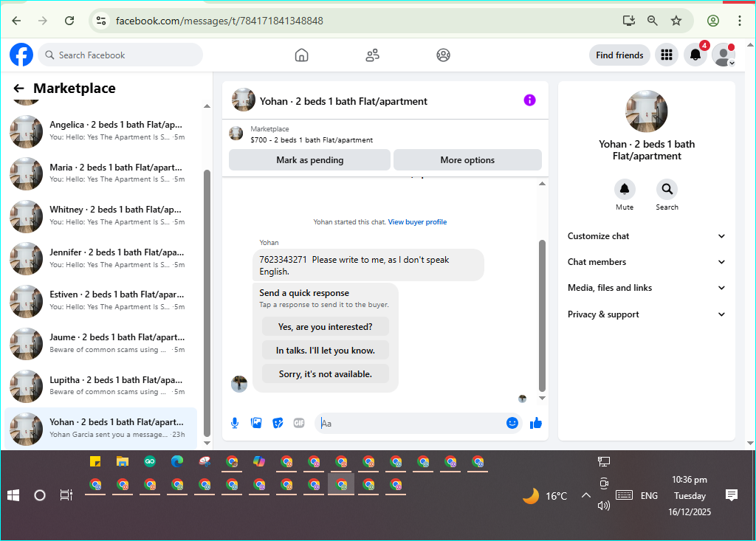Expand Chat members section
This screenshot has height=541, width=756.
point(646,262)
